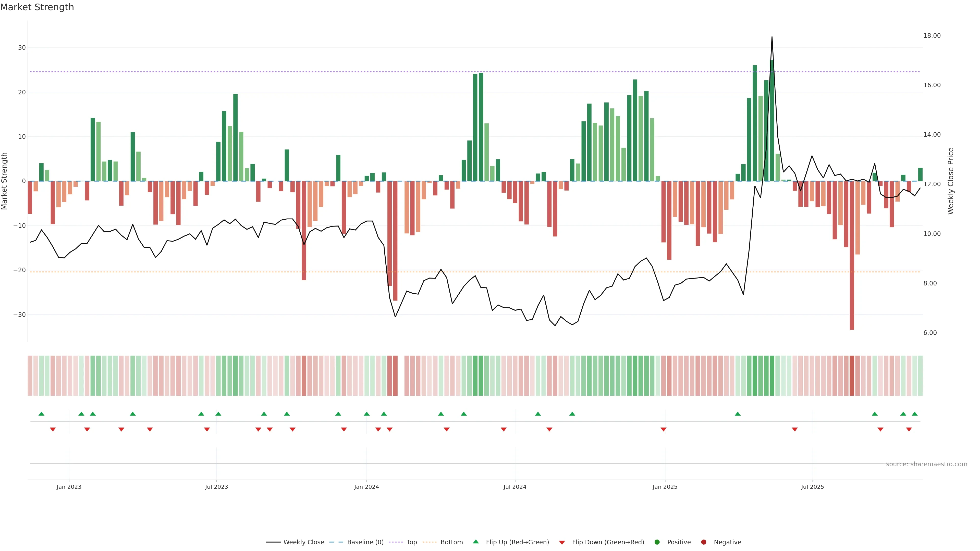
Task: Click the Jul 2024 x-axis label
Action: [515, 487]
